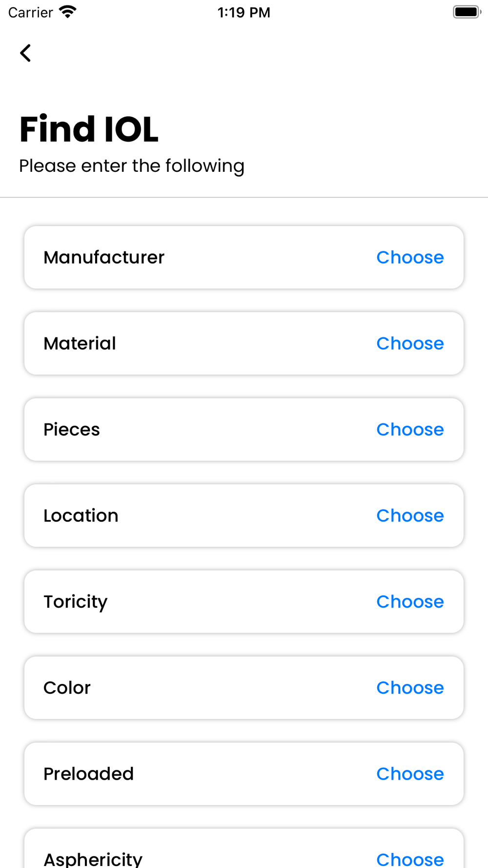Tap the Location row label
The image size is (488, 868).
click(81, 516)
